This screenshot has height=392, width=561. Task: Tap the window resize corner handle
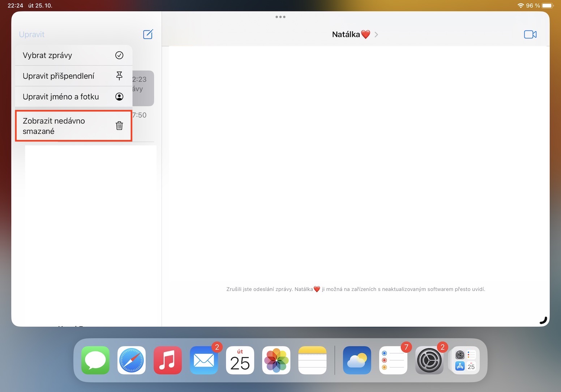coord(543,320)
